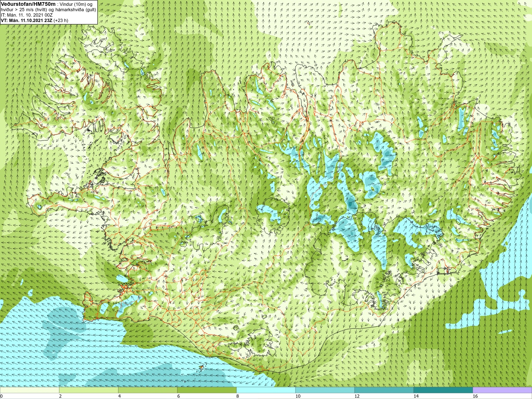Click the legend scale label '14'
Screen dimensions: 532x399
pyautogui.click(x=416, y=396)
